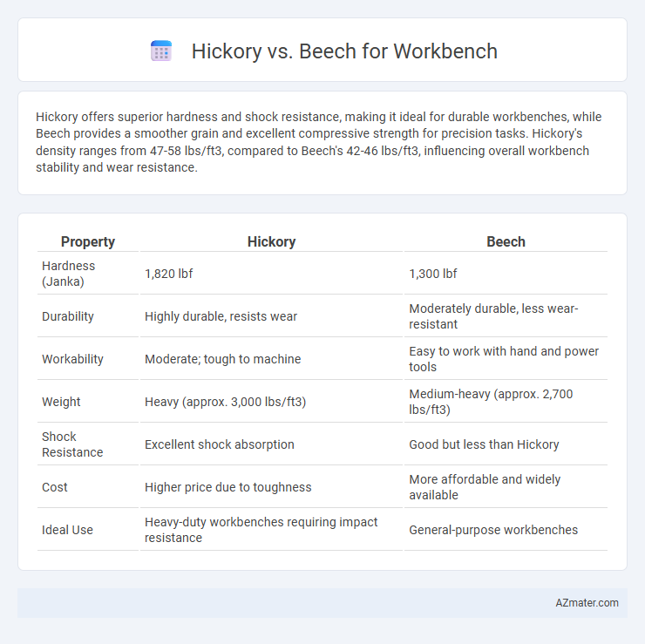Select the Beech column header
Image resolution: width=645 pixels, height=644 pixels.
[x=506, y=241]
